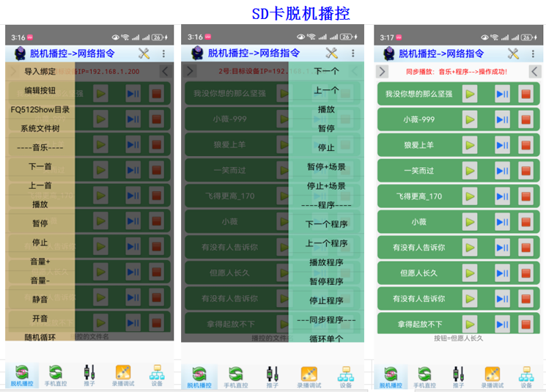Open tools icon in rightmost phone header

(x=513, y=53)
